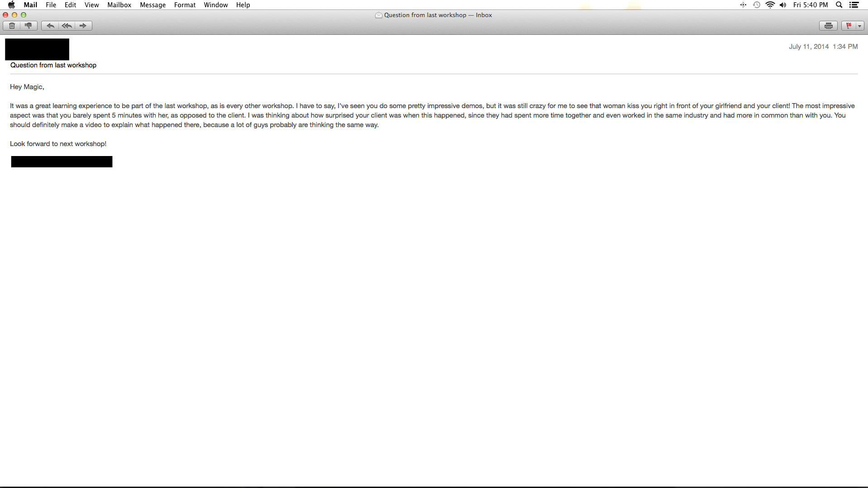Screen dimensions: 868x488
Task: Open the flag color dropdown arrow
Action: click(x=859, y=26)
